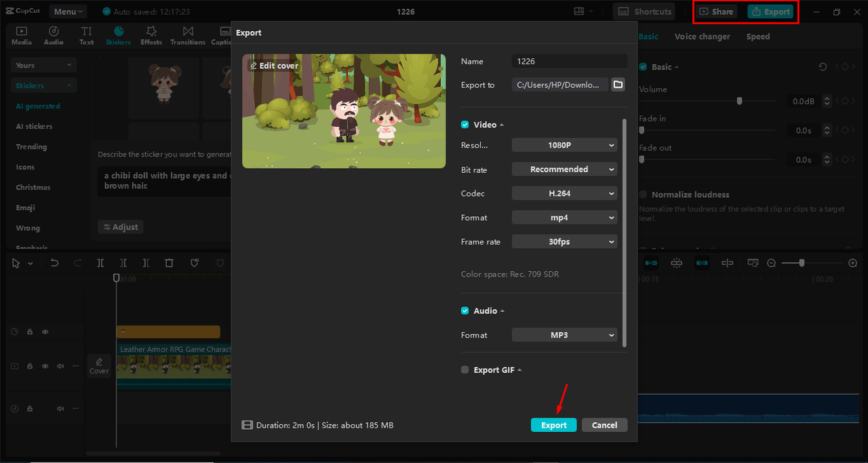Lock the audio track

click(x=30, y=409)
